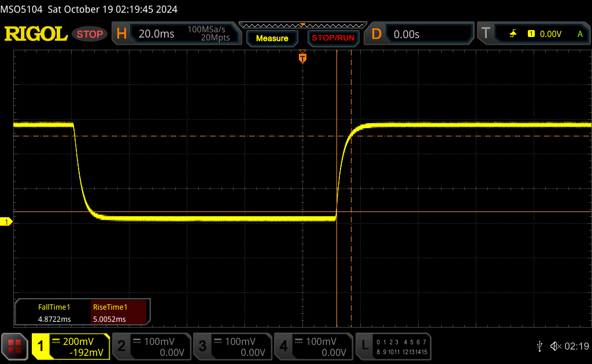Open channel 4 settings
592x364 pixels.
(x=313, y=347)
